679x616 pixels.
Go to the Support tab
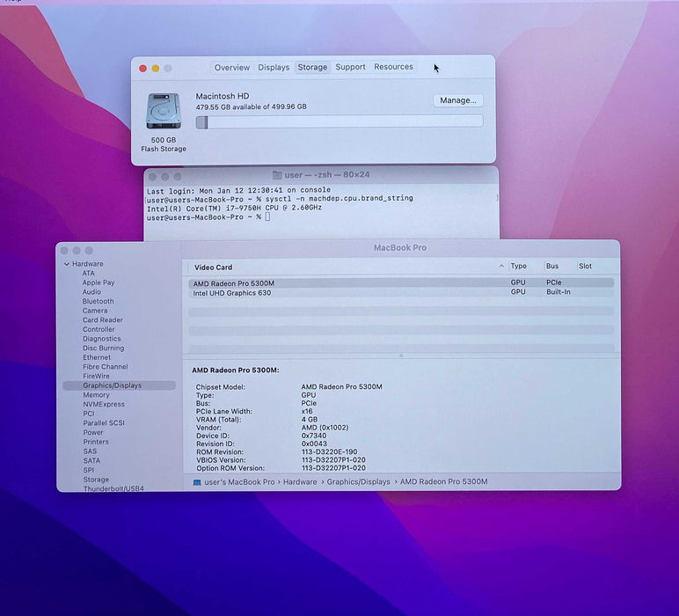(350, 67)
